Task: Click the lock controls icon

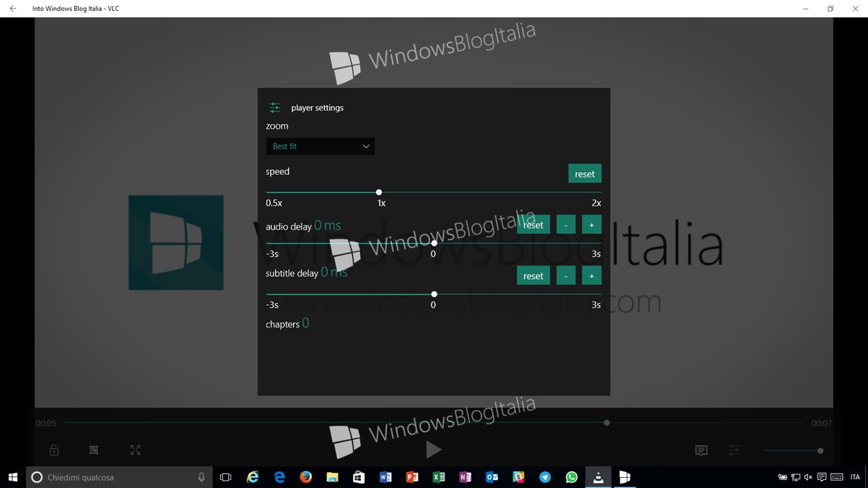Action: [x=54, y=450]
